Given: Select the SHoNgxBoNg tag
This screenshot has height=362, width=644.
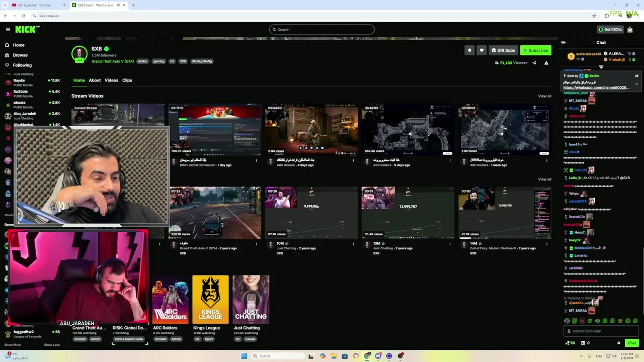Looking at the screenshot, I should pos(202,61).
